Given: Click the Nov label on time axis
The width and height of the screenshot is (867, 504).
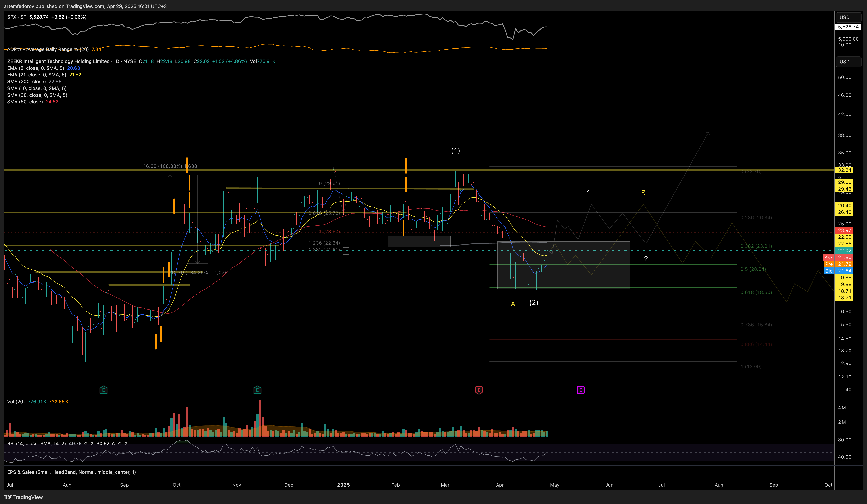Looking at the screenshot, I should (236, 485).
